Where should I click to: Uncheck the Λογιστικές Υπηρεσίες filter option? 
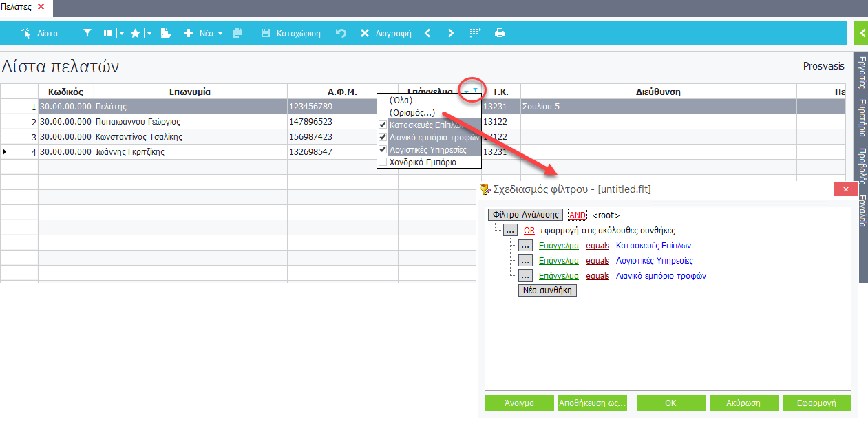pos(383,149)
